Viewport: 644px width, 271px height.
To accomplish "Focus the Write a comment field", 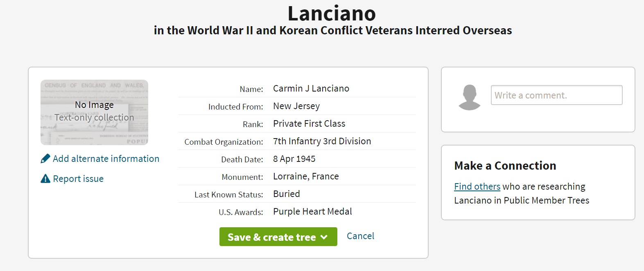I will [556, 95].
